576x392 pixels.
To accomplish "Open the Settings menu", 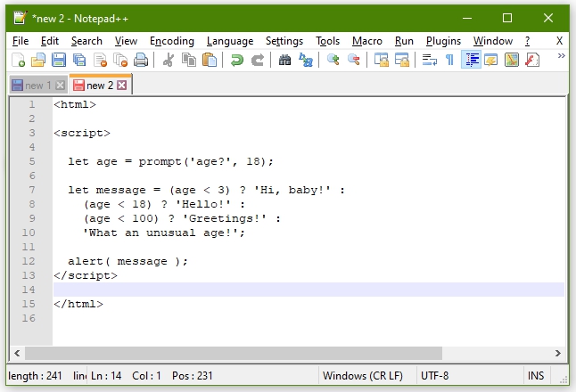I will tap(284, 41).
